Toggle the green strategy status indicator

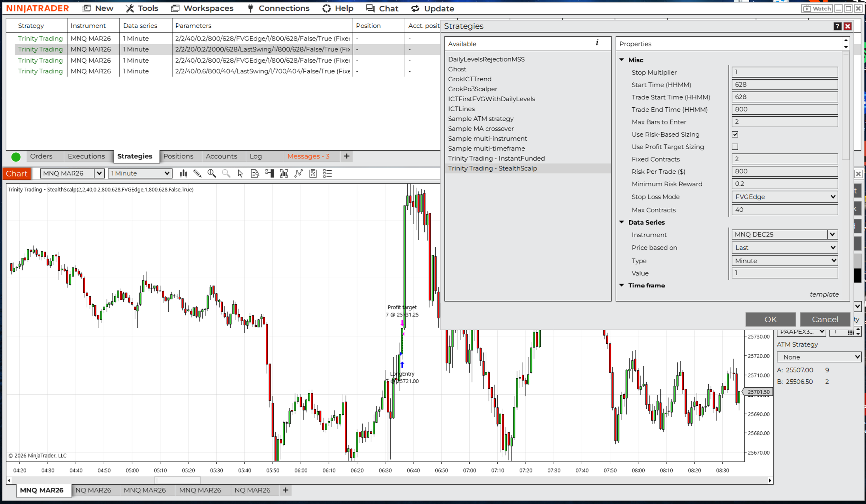coord(16,156)
